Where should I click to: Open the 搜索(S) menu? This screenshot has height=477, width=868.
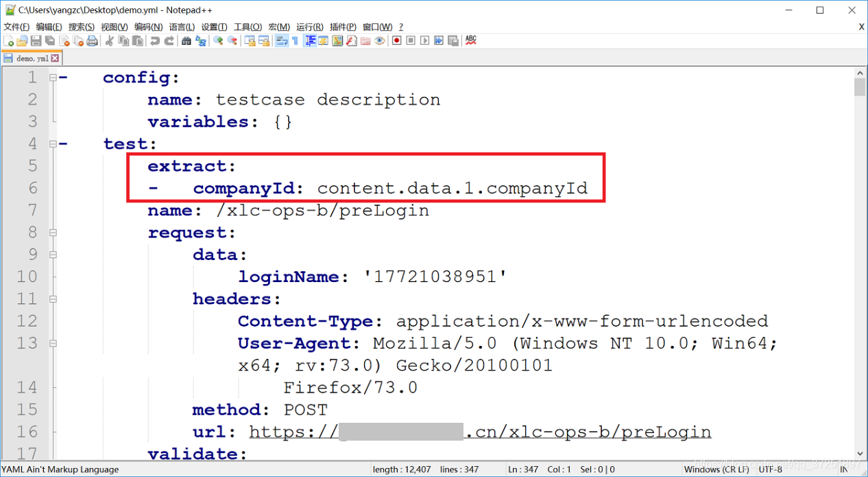(82, 27)
